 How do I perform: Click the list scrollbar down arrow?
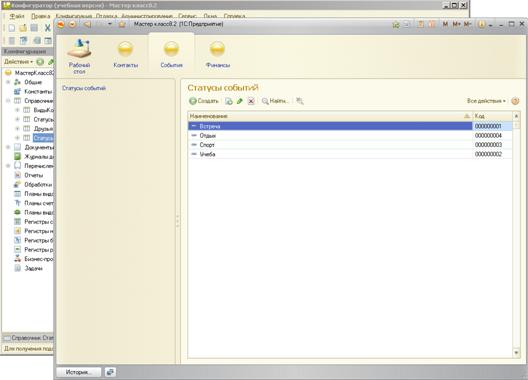point(516,353)
